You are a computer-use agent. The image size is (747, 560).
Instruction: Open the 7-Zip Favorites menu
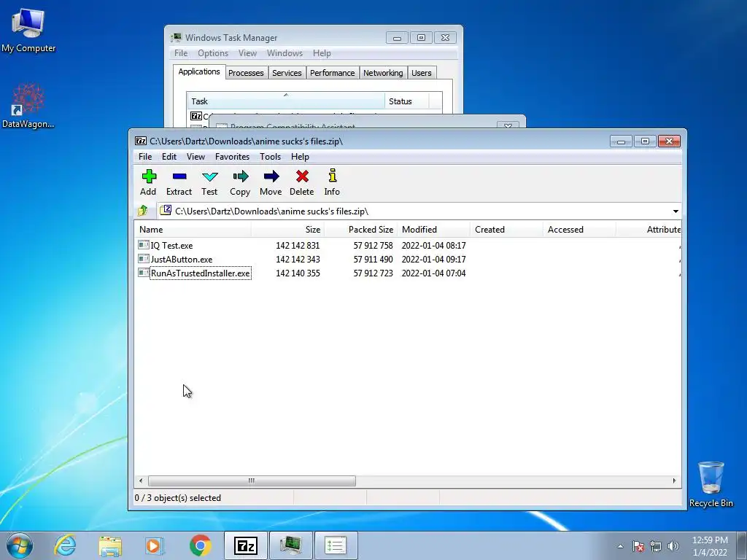tap(233, 157)
